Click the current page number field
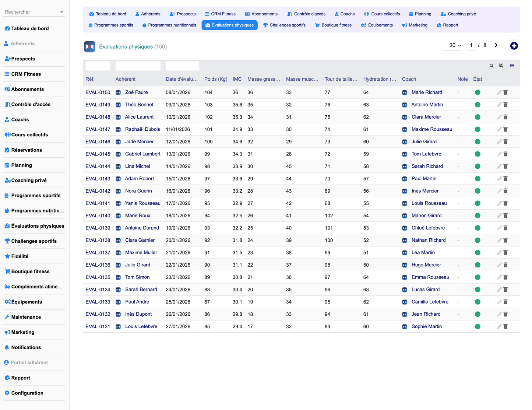The height and width of the screenshot is (410, 532). click(471, 45)
